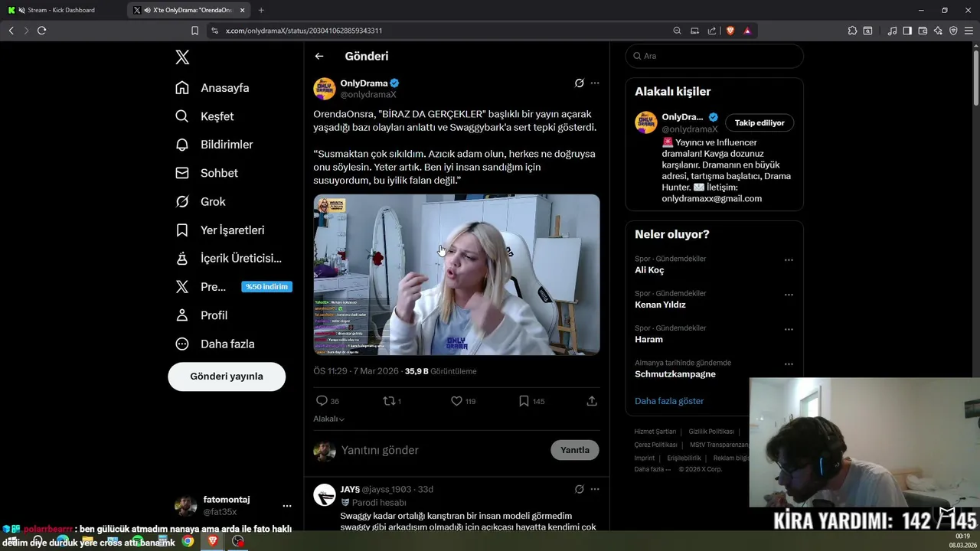
Task: Click Grok icon on JAYS reply
Action: tap(580, 489)
